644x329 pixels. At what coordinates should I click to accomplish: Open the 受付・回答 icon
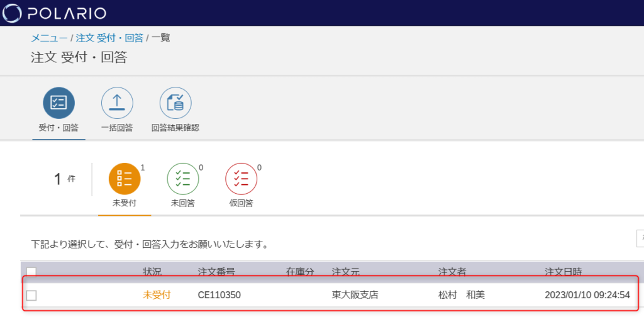point(58,103)
